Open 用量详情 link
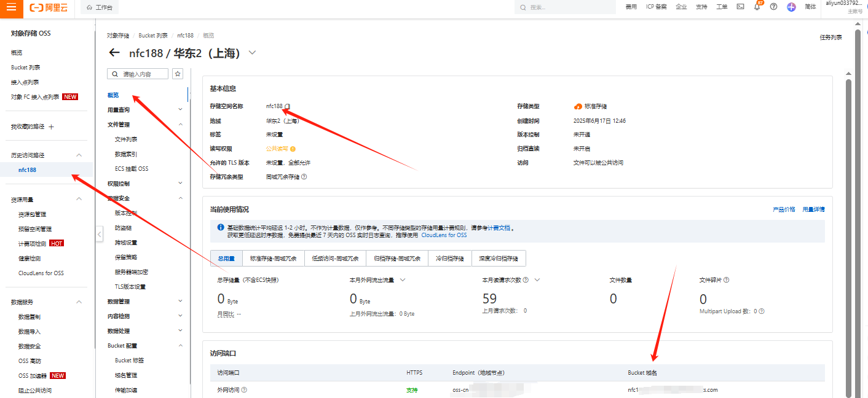The image size is (868, 398). coord(814,209)
